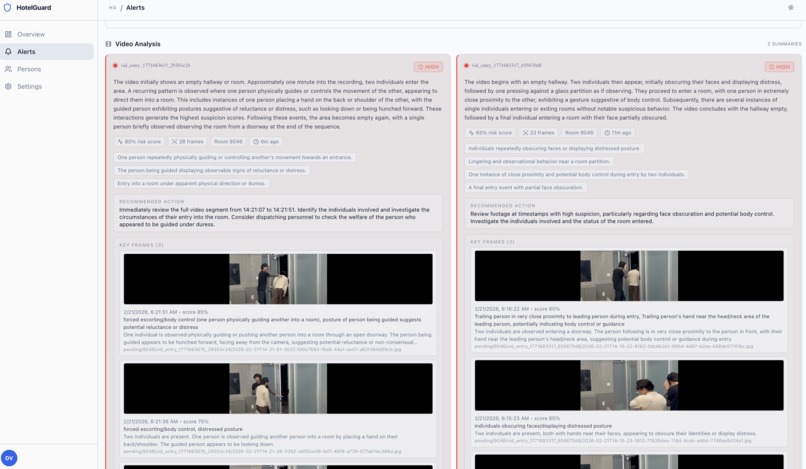806x469 pixels.
Task: Click the 'A final entry event' tag
Action: pyautogui.click(x=525, y=188)
